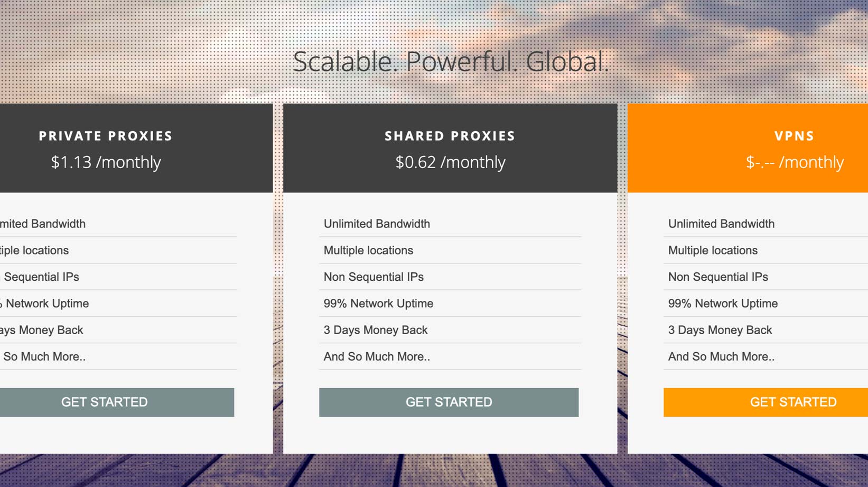The height and width of the screenshot is (487, 868).
Task: Click And So Much More.. under Shared Proxies
Action: point(377,356)
